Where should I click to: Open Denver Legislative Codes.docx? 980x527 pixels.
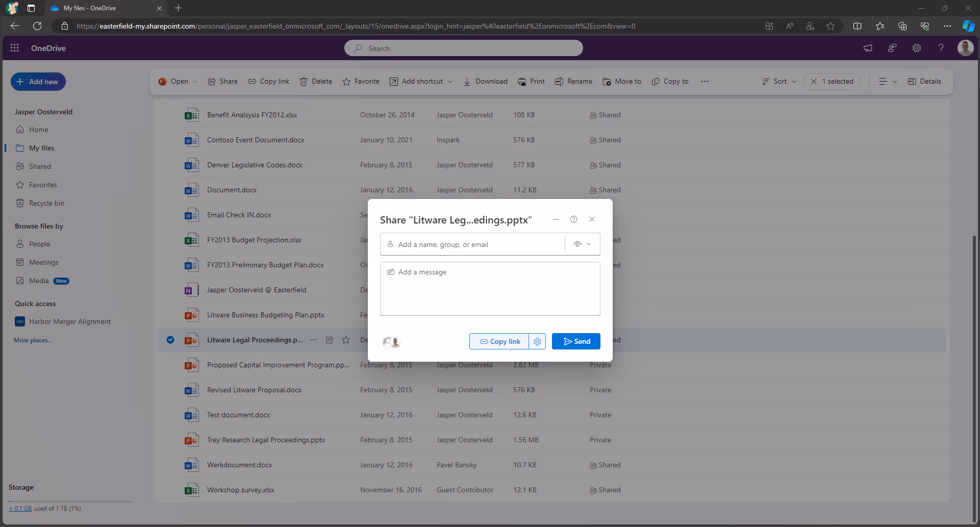[x=255, y=165]
